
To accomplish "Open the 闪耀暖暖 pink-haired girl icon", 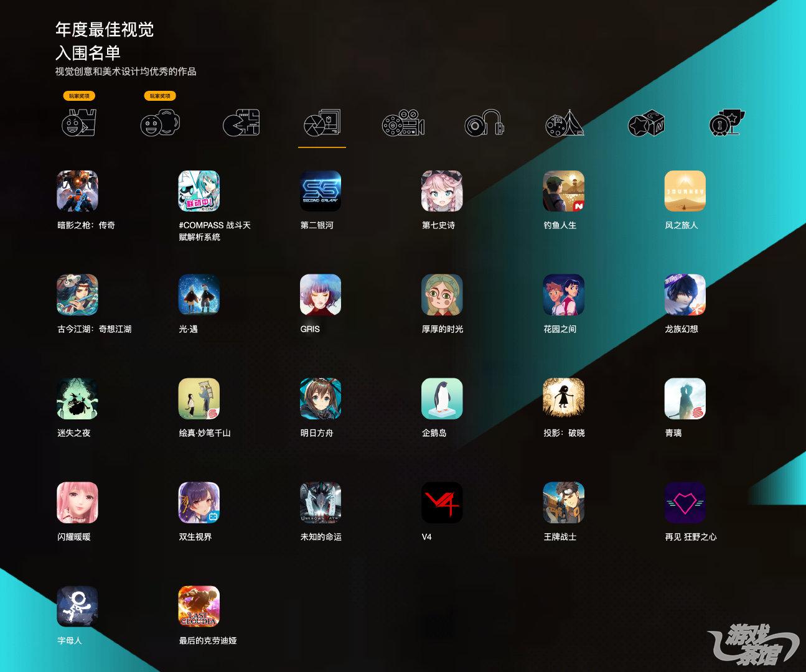I will 77,503.
